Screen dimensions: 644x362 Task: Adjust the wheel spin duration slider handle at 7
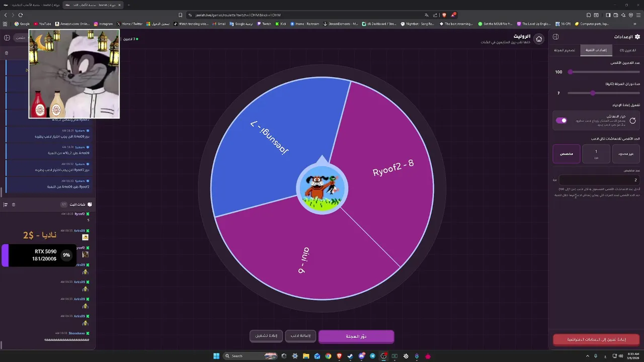point(593,93)
